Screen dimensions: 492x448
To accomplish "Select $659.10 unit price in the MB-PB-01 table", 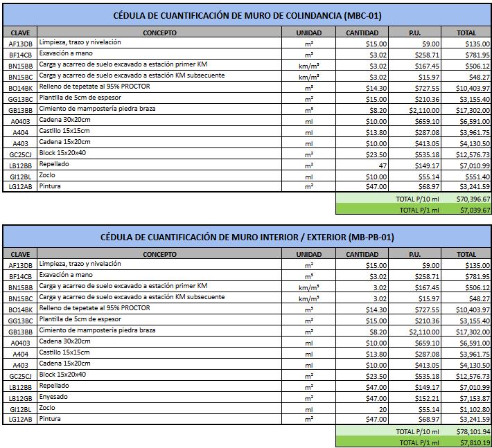I will coord(415,343).
